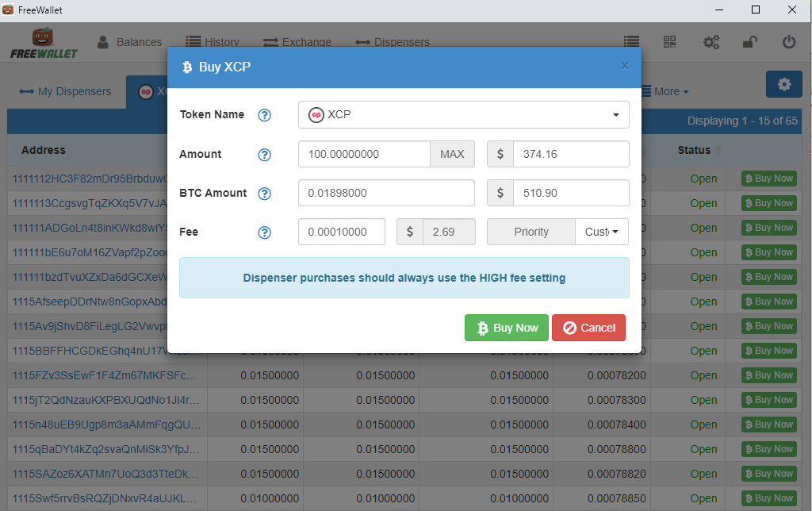Open address 1115qBaDYt4kZq2svaQnMiSk3YfpJ link
Screen dimensions: 812x511
[x=105, y=449]
